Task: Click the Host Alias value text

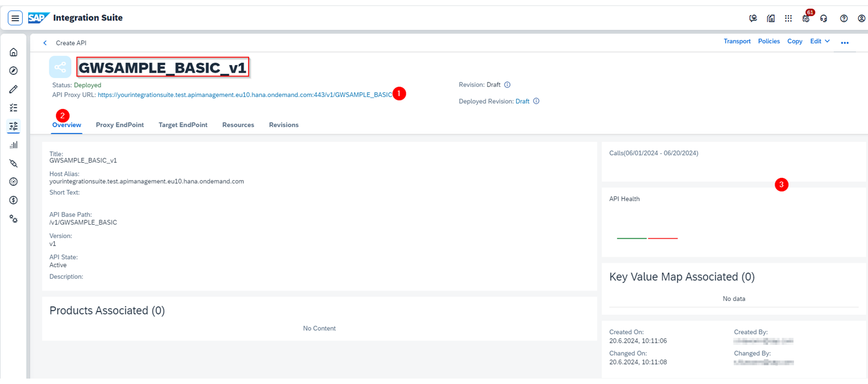Action: click(x=146, y=182)
